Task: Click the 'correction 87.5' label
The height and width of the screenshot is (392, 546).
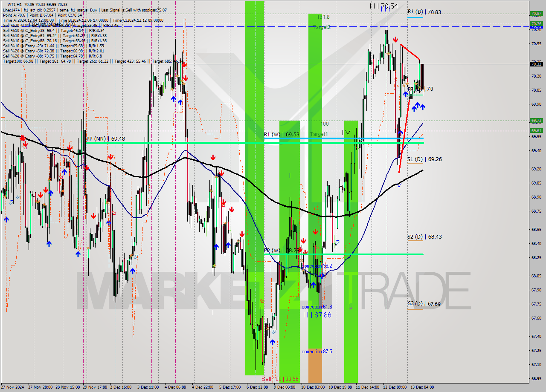Action: click(x=317, y=352)
